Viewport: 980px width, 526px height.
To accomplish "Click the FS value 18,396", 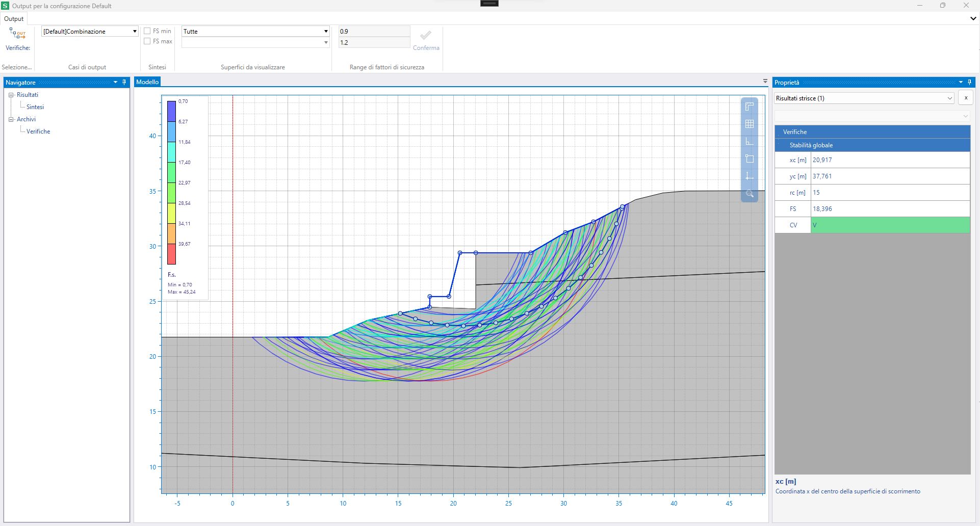I will tap(890, 209).
